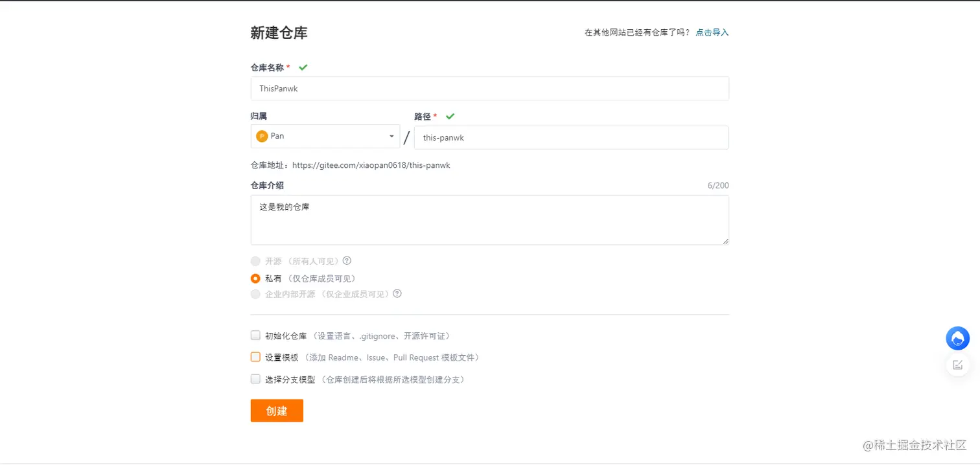Click the 新建仓库 heading

[x=279, y=33]
